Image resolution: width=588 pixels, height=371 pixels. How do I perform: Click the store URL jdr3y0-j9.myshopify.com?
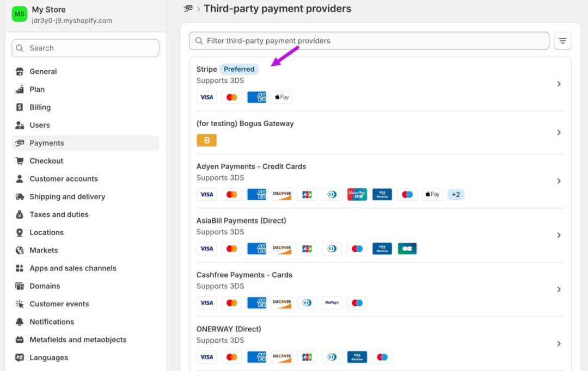click(72, 21)
